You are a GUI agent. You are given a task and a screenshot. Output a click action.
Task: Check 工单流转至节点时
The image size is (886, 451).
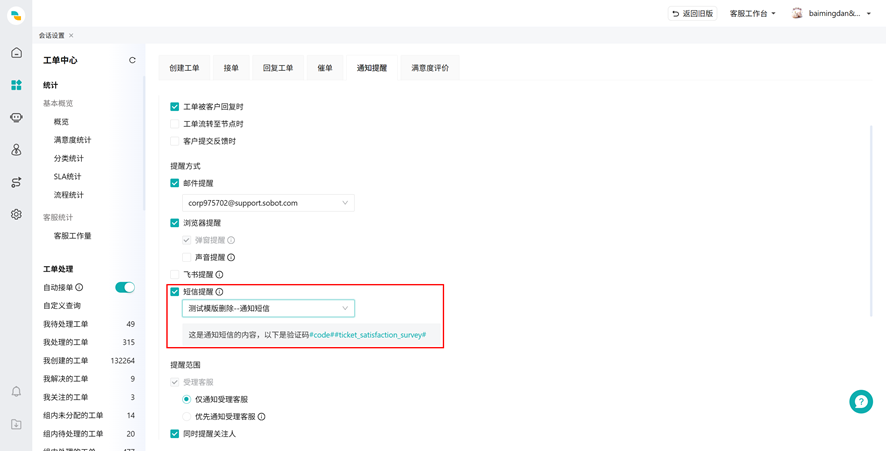click(x=175, y=124)
